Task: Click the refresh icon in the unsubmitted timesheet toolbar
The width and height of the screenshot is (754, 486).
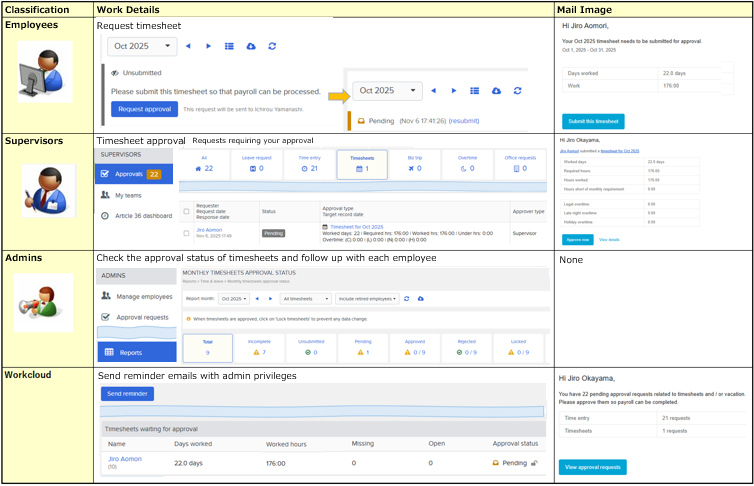Action: (272, 46)
